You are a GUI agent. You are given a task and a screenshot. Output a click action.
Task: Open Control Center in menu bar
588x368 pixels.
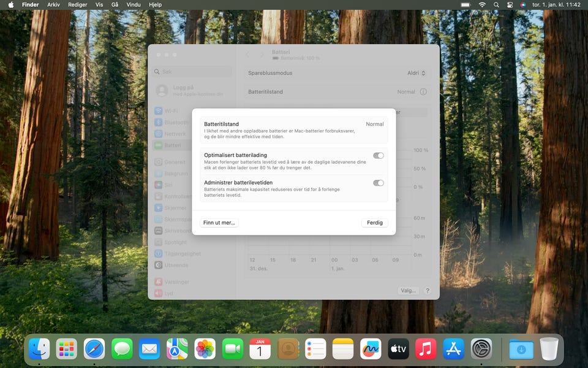(510, 4)
